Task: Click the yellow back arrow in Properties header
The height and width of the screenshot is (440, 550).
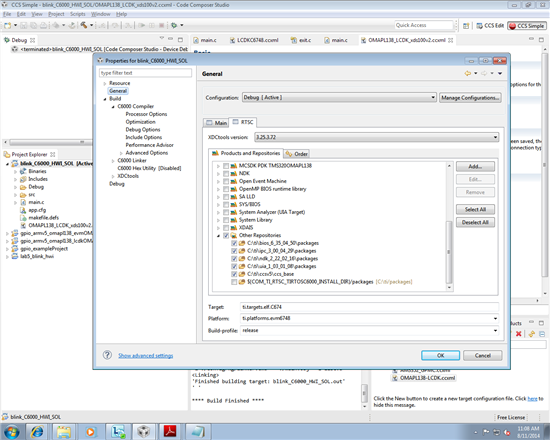Action: pos(468,73)
